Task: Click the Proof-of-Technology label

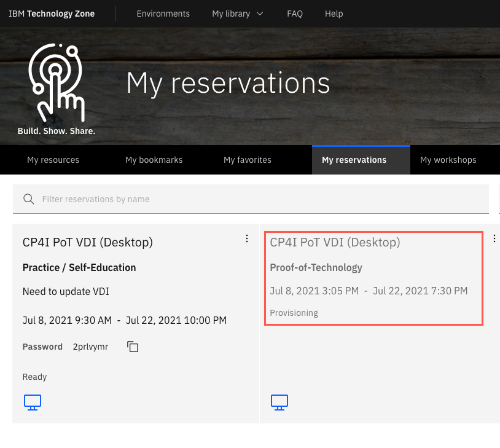Action: pos(316,267)
